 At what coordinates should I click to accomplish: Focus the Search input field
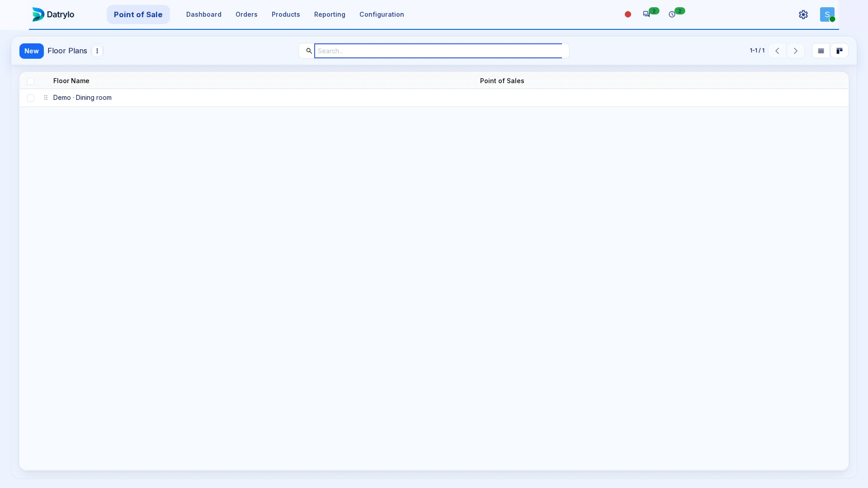[x=438, y=51]
